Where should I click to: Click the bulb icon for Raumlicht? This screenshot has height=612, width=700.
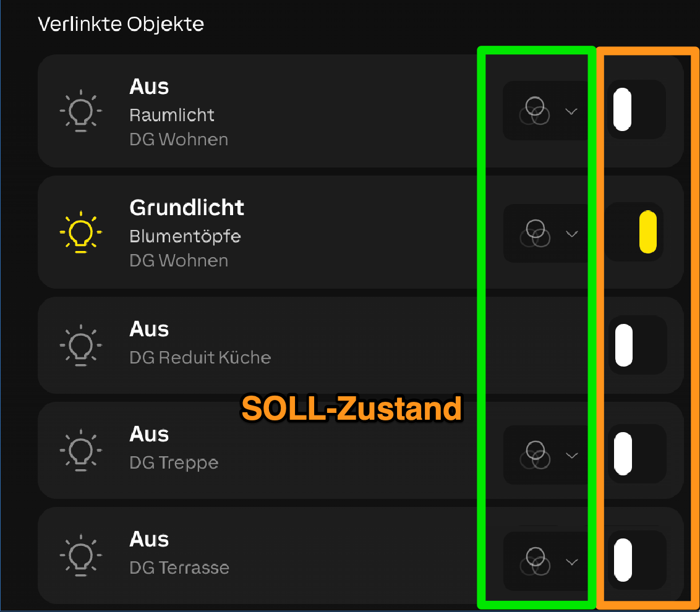coord(81,111)
